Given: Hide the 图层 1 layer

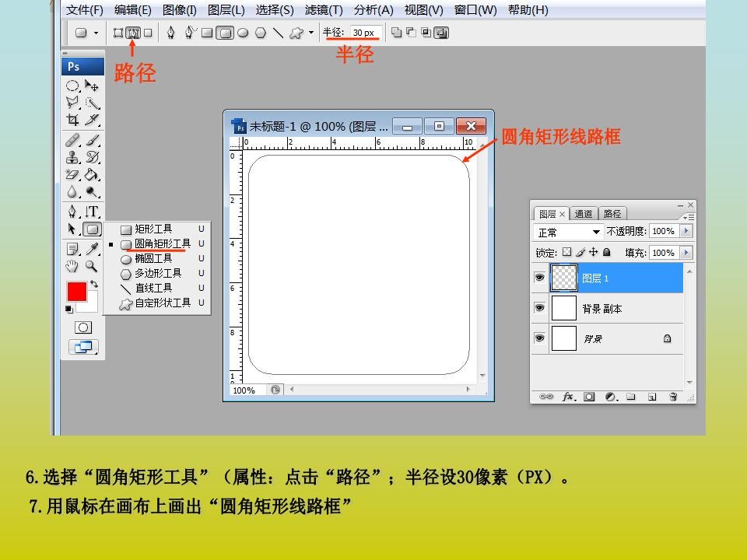Looking at the screenshot, I should (x=539, y=278).
